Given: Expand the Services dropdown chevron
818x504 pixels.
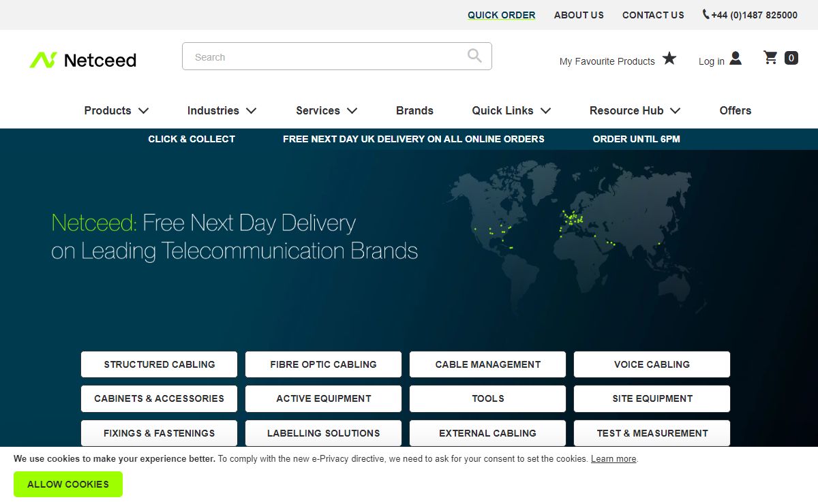Looking at the screenshot, I should pyautogui.click(x=352, y=110).
